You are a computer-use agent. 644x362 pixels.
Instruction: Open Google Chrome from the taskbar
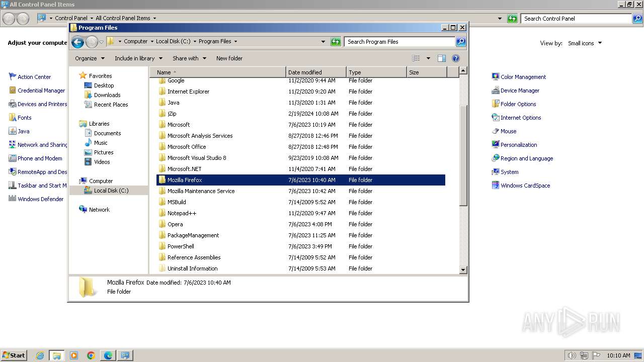point(91,355)
